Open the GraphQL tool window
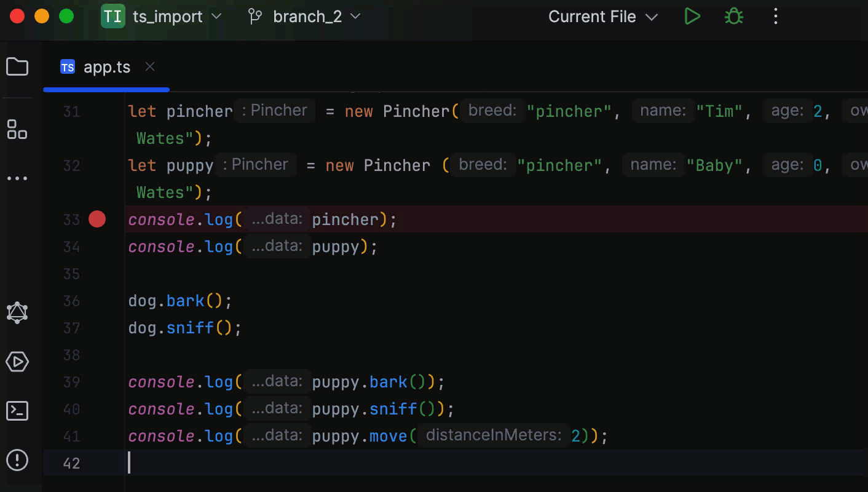The width and height of the screenshot is (868, 492). pos(17,312)
